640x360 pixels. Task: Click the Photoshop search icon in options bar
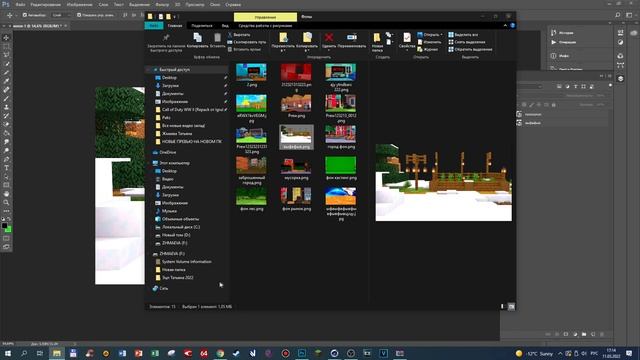pos(618,15)
